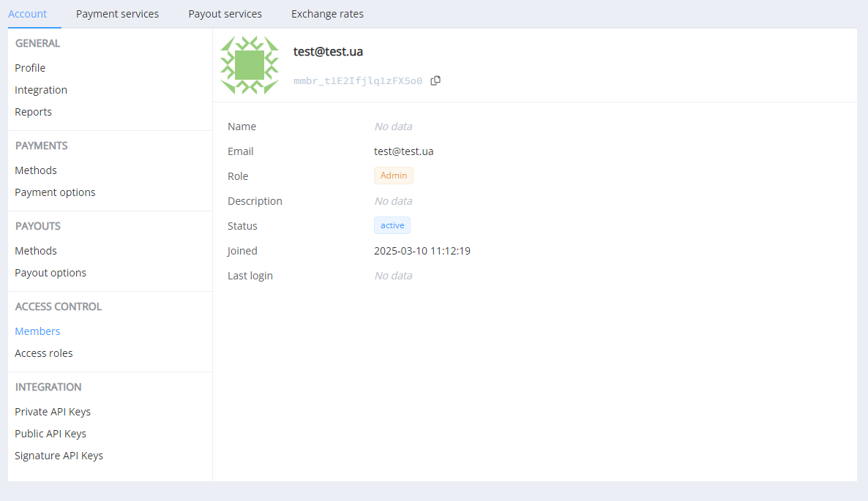Open the Access roles page

(44, 353)
